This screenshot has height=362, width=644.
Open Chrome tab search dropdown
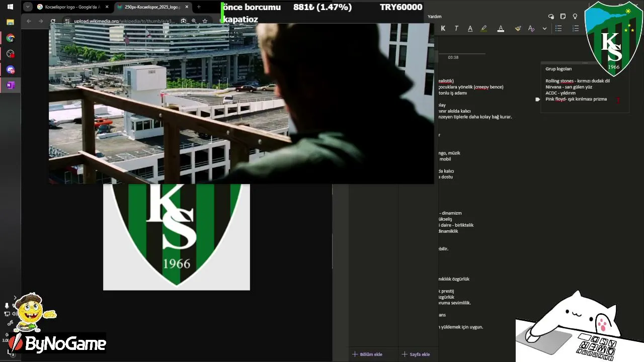coord(28,7)
